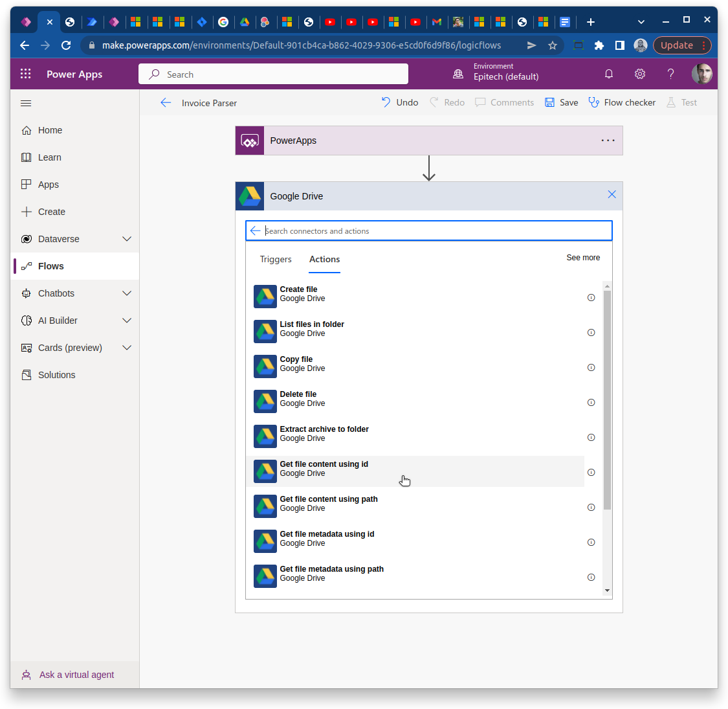Show info for Get file metadata using path
Viewport: 728px width, 709px height.
[x=591, y=577]
